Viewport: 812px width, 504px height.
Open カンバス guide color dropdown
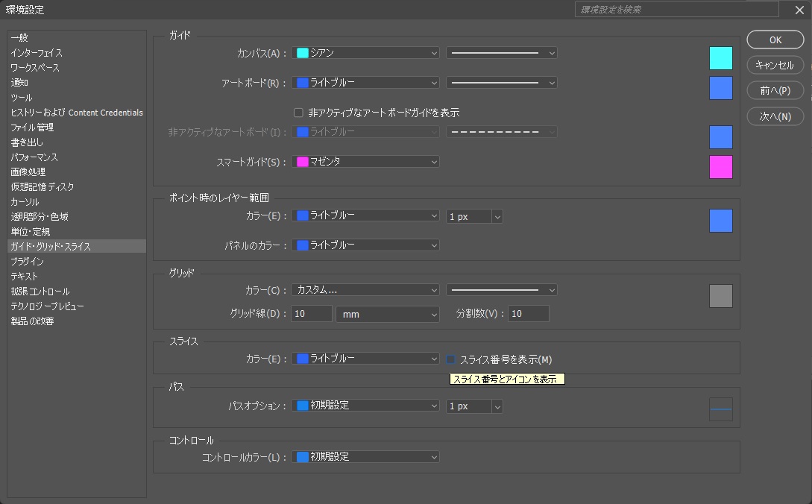coord(365,53)
